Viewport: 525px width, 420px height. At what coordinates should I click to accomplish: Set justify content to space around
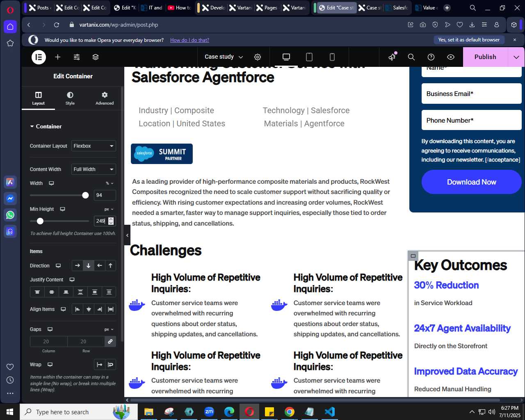95,292
